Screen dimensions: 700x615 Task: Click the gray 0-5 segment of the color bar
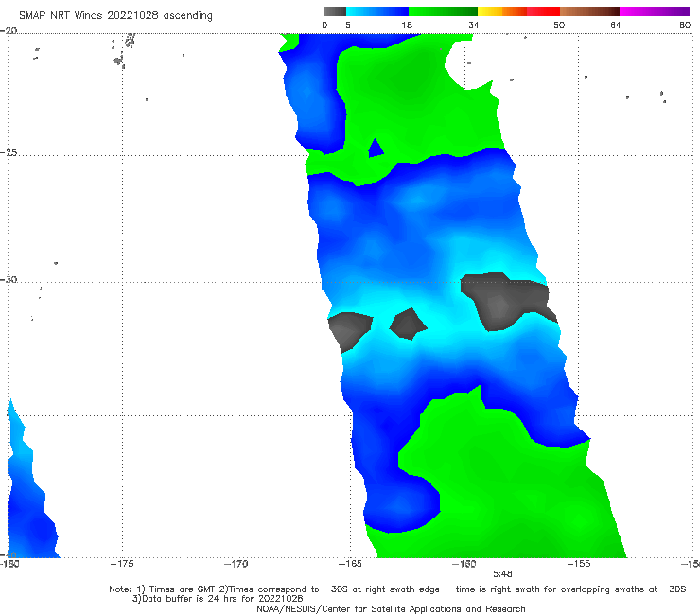pos(335,11)
